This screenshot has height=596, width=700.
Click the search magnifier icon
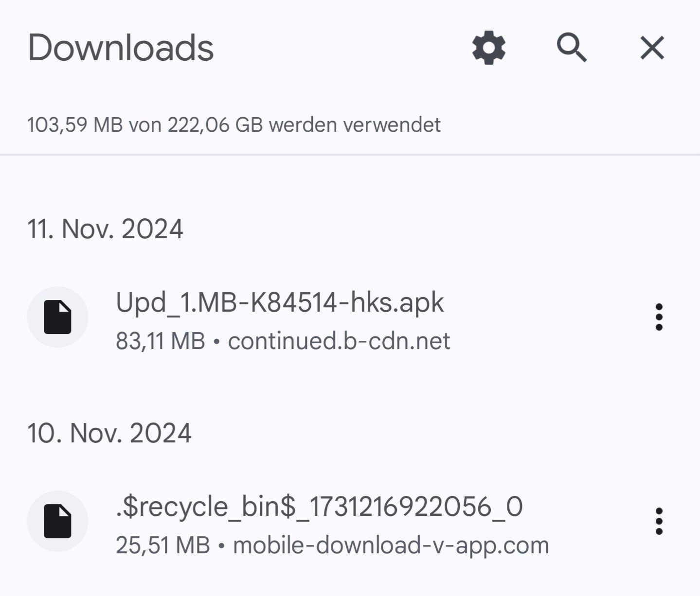[x=571, y=48]
